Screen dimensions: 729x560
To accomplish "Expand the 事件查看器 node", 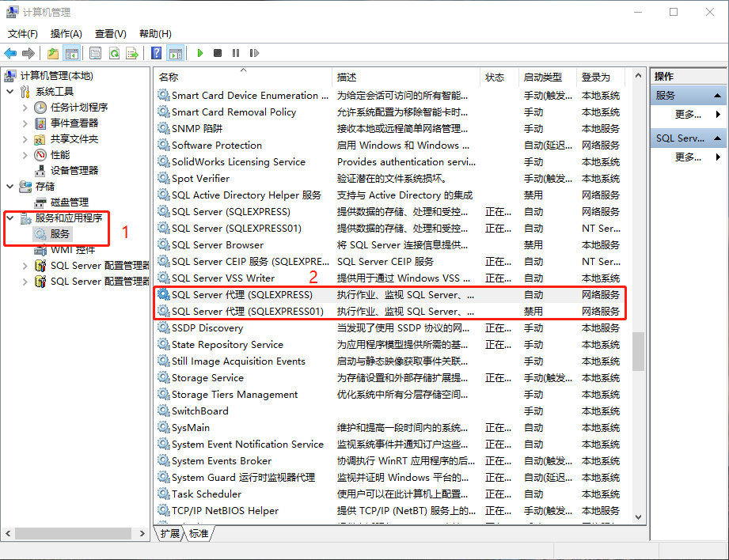I will click(x=25, y=123).
